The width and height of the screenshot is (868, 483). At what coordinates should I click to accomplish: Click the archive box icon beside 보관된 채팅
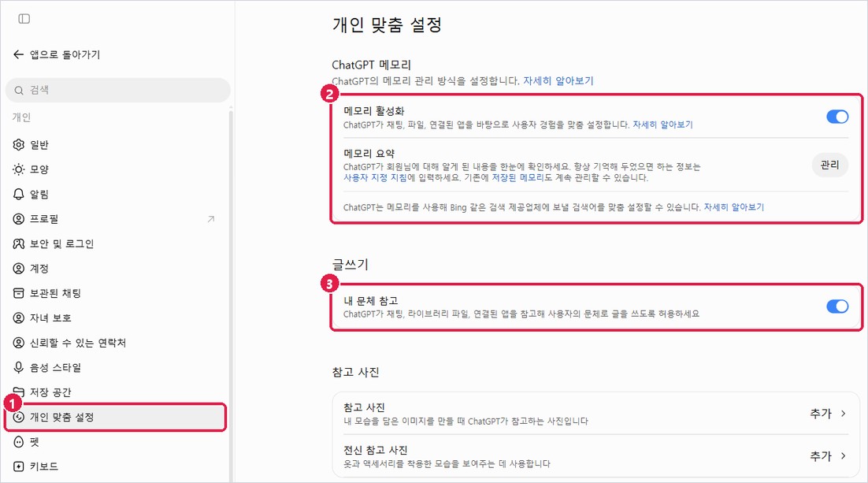pos(19,293)
